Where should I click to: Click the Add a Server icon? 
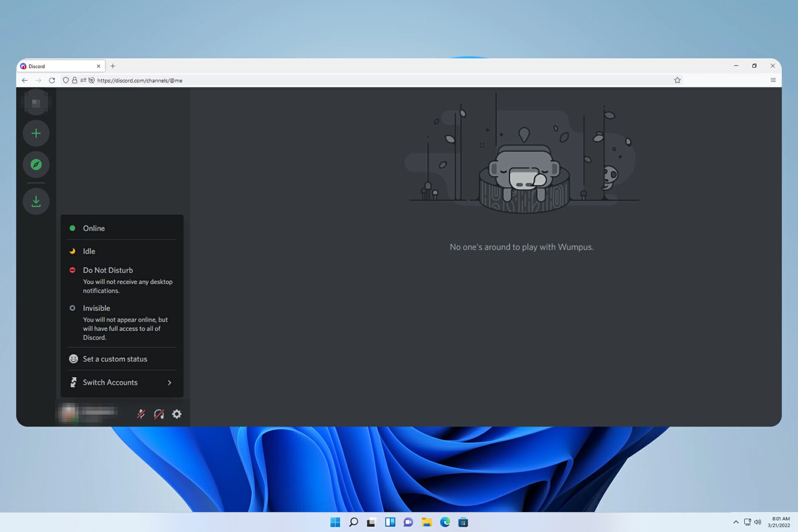(x=36, y=133)
